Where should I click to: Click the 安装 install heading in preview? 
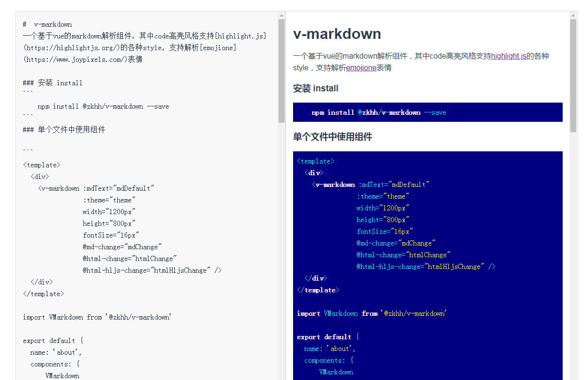click(316, 89)
